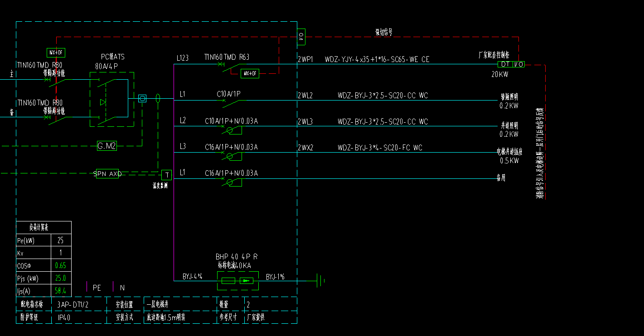Click the C10A/1P+N/0.03A breaker label

tap(231, 121)
